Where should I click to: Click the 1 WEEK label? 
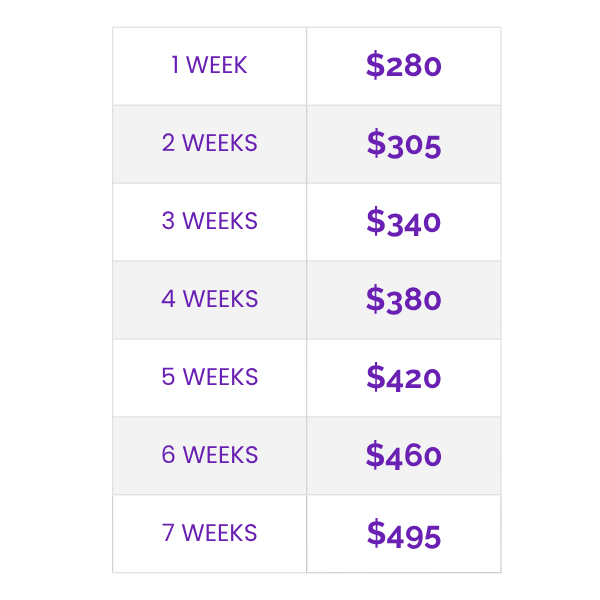(209, 66)
